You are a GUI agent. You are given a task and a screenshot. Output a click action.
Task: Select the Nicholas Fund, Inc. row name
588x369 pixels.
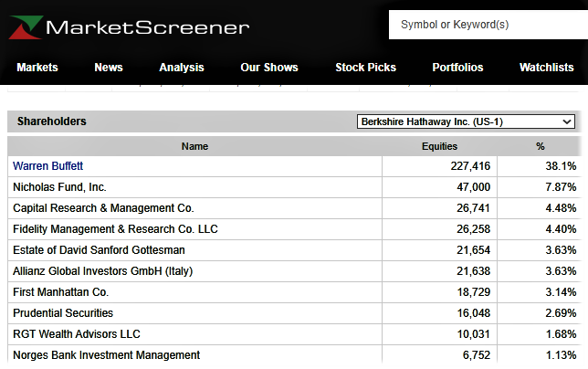click(x=59, y=186)
